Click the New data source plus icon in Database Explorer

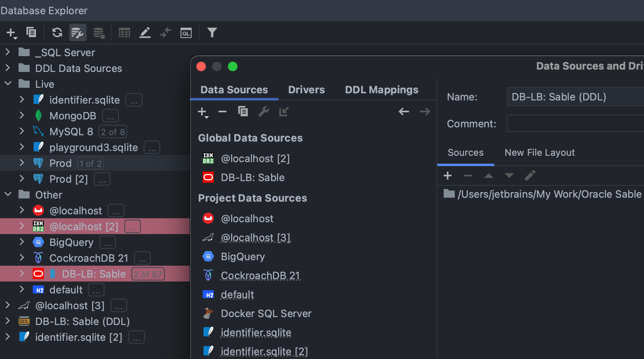[11, 33]
